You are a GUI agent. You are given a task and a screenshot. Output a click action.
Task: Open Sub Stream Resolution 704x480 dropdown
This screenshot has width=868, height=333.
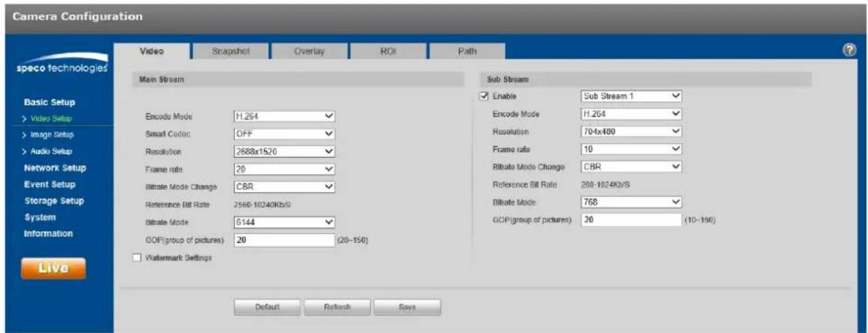point(631,132)
